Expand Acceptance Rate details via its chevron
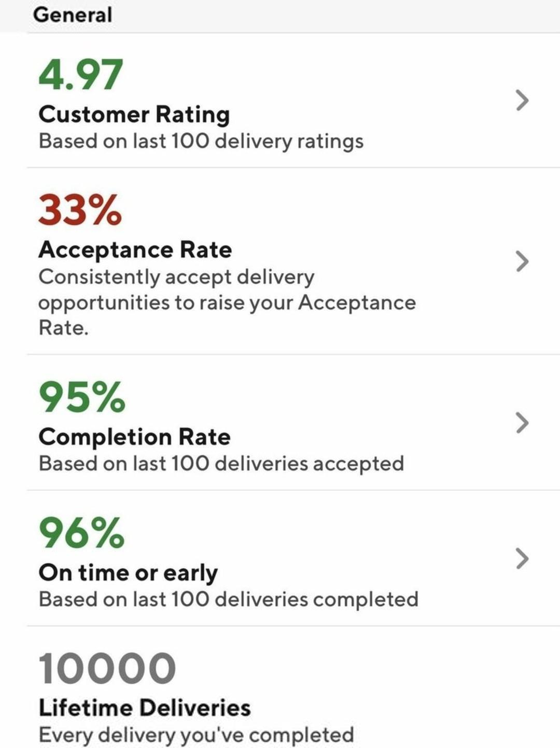The height and width of the screenshot is (748, 560). [522, 261]
